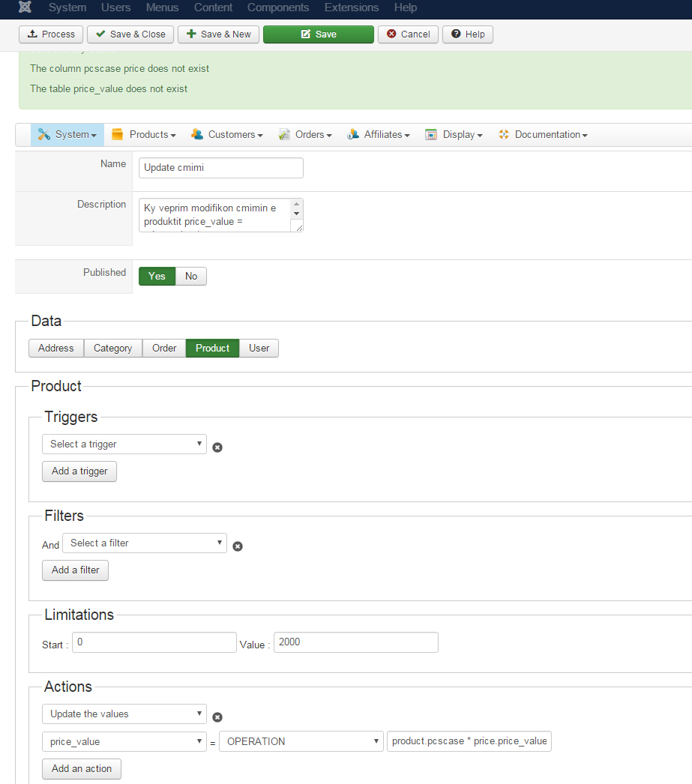Open the Select a trigger dropdown
Screen dimensions: 692x784
[124, 444]
